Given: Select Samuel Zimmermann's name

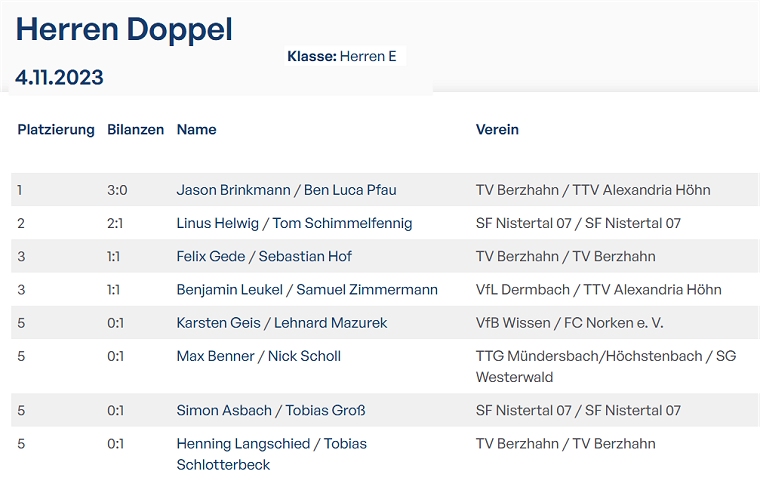Looking at the screenshot, I should (368, 290).
